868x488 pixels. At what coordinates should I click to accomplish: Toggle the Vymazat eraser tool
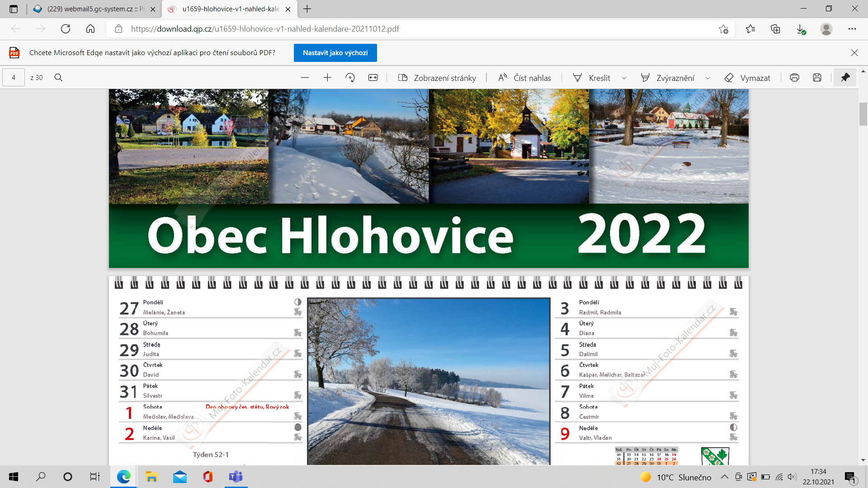(x=747, y=78)
